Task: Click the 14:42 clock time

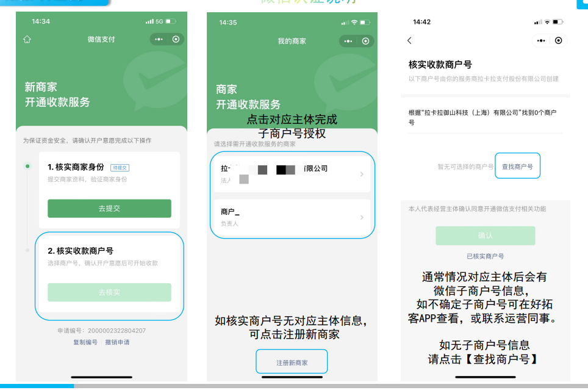Action: [x=421, y=22]
